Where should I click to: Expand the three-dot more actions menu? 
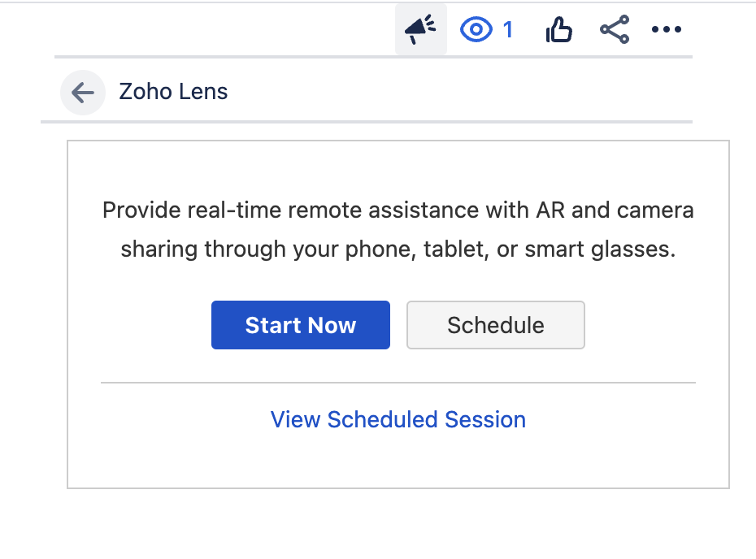pos(667,31)
